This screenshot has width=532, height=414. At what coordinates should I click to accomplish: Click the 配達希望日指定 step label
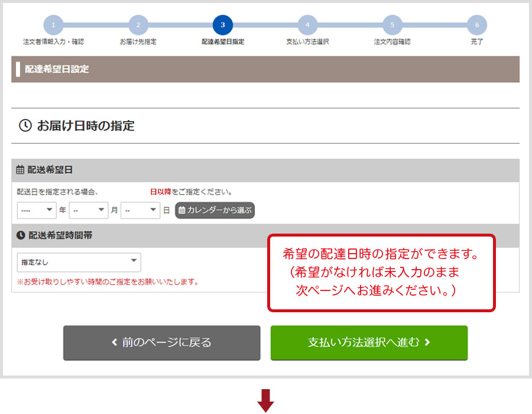(x=223, y=42)
